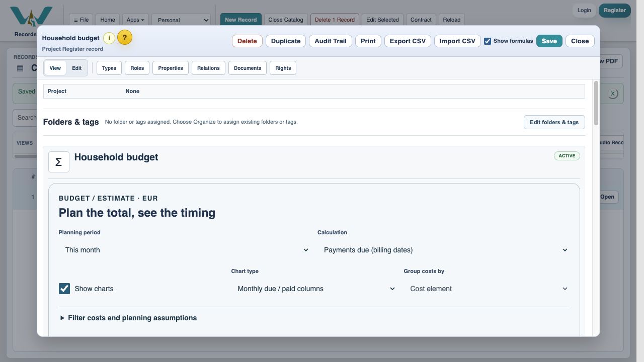The image size is (644, 362).
Task: Save the Household budget record
Action: click(549, 41)
